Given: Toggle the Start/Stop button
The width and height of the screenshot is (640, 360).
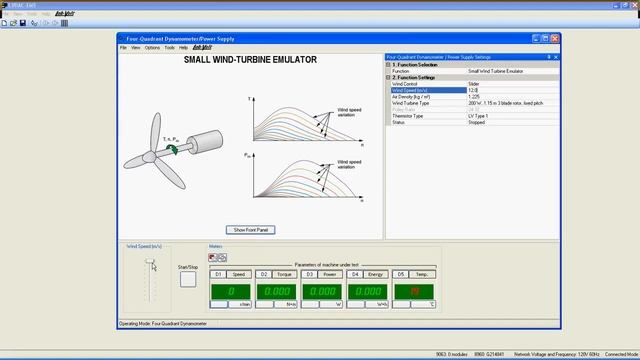Looking at the screenshot, I should [x=188, y=280].
